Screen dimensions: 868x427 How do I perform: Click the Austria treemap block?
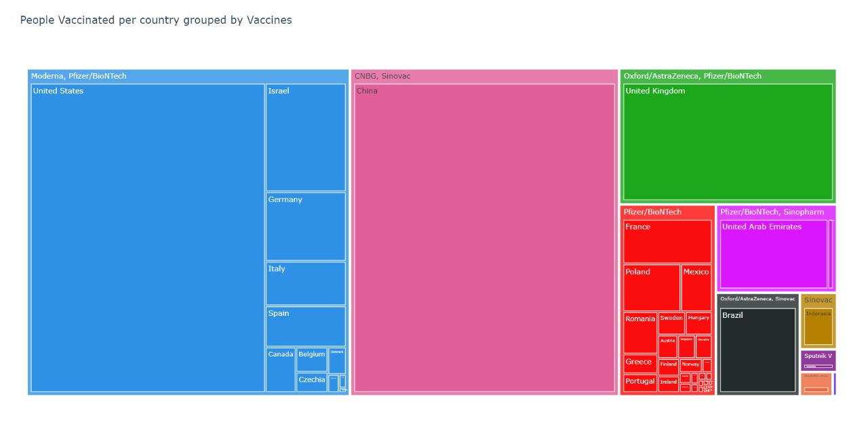[x=668, y=346]
